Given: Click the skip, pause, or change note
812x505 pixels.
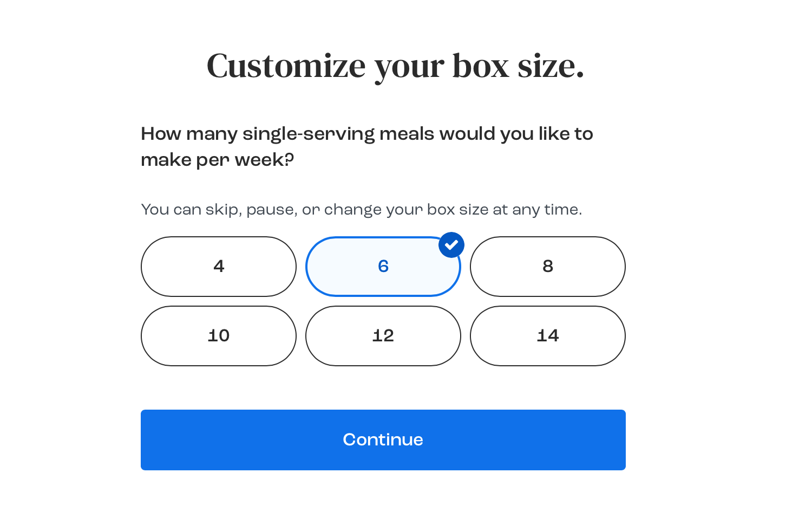Looking at the screenshot, I should pos(362,210).
